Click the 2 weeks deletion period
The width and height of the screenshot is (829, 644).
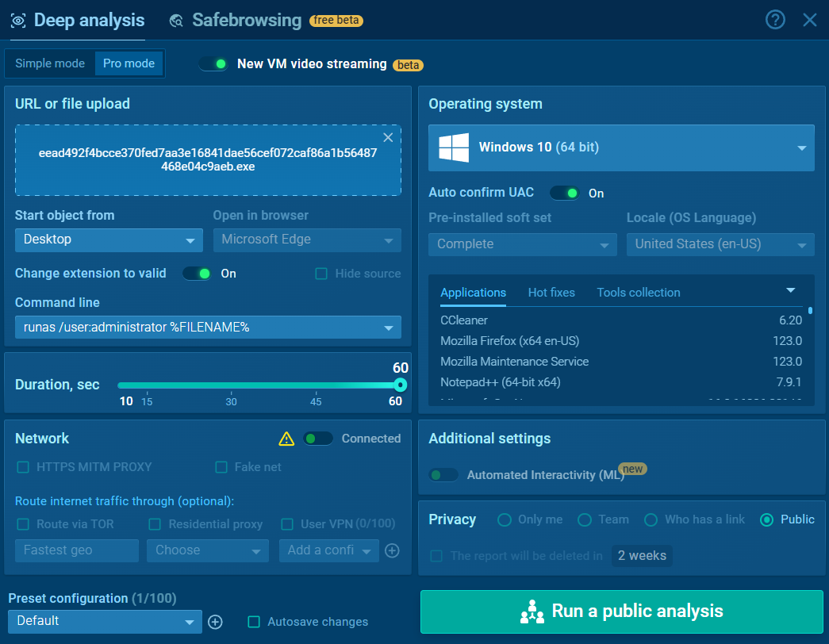pos(642,556)
